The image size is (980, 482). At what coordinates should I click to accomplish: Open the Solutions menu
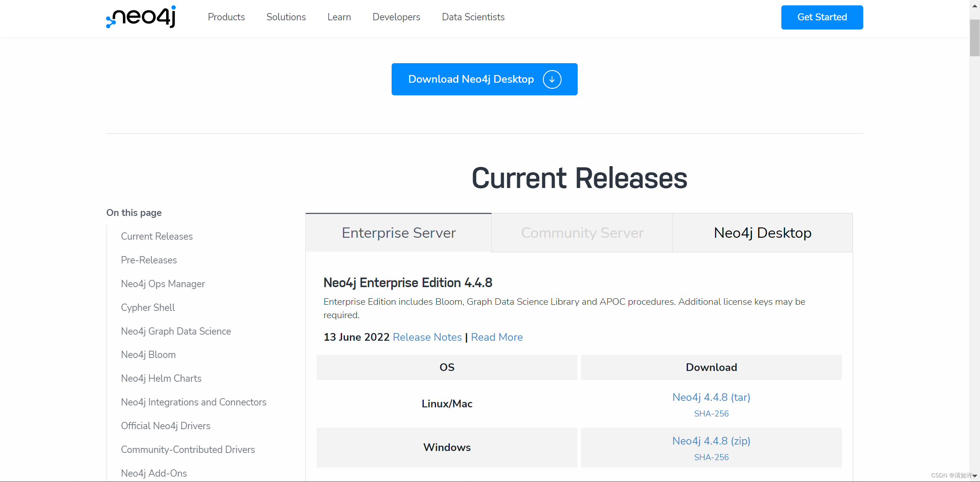point(286,17)
